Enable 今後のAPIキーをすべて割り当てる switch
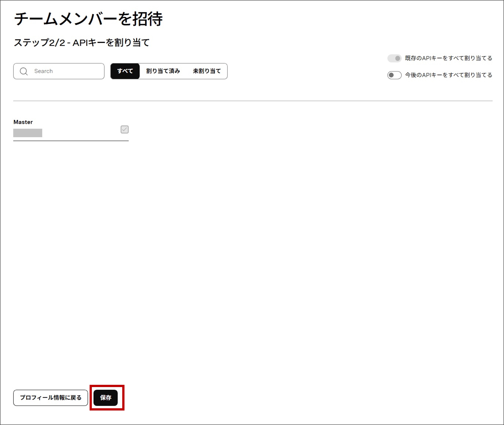This screenshot has height=425, width=504. pyautogui.click(x=394, y=75)
